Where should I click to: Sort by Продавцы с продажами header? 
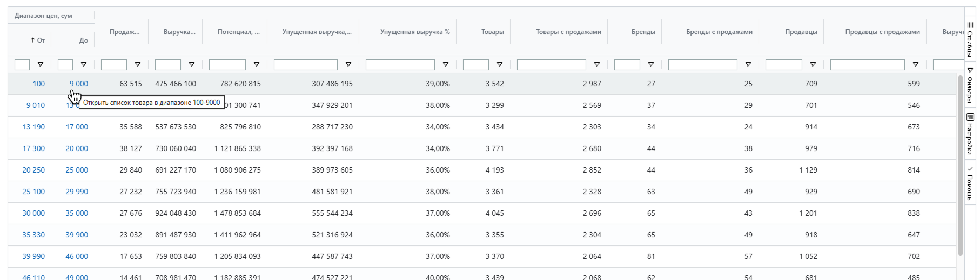pyautogui.click(x=882, y=32)
